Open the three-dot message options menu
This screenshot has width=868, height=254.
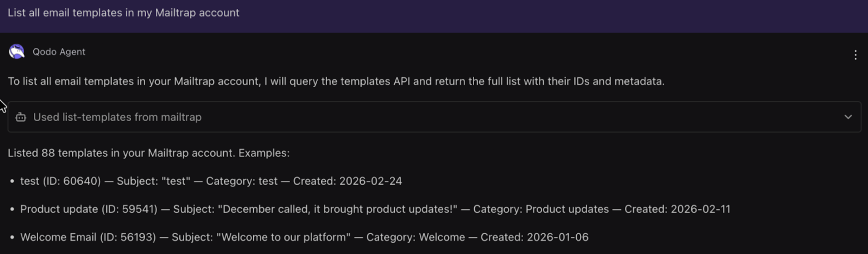[x=855, y=55]
